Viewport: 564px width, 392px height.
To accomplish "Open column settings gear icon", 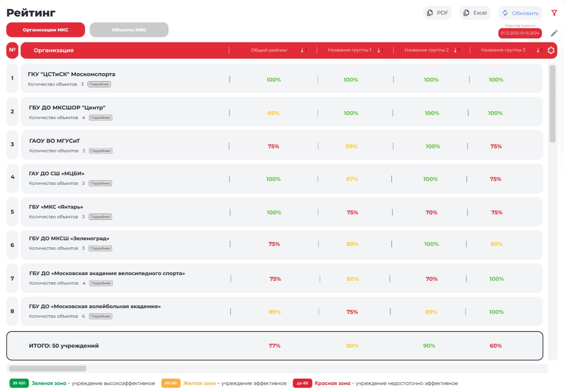I will click(x=551, y=50).
